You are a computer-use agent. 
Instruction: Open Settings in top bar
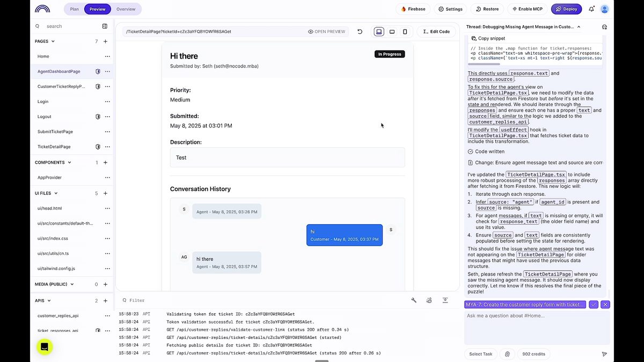coord(450,9)
